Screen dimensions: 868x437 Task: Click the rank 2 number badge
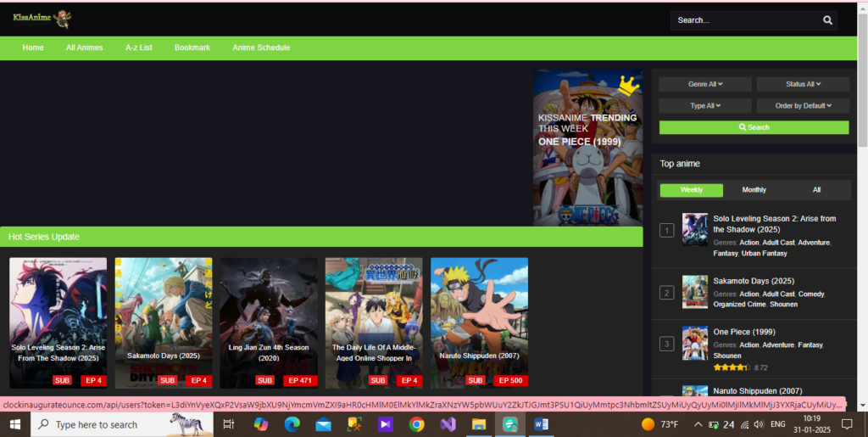(666, 293)
